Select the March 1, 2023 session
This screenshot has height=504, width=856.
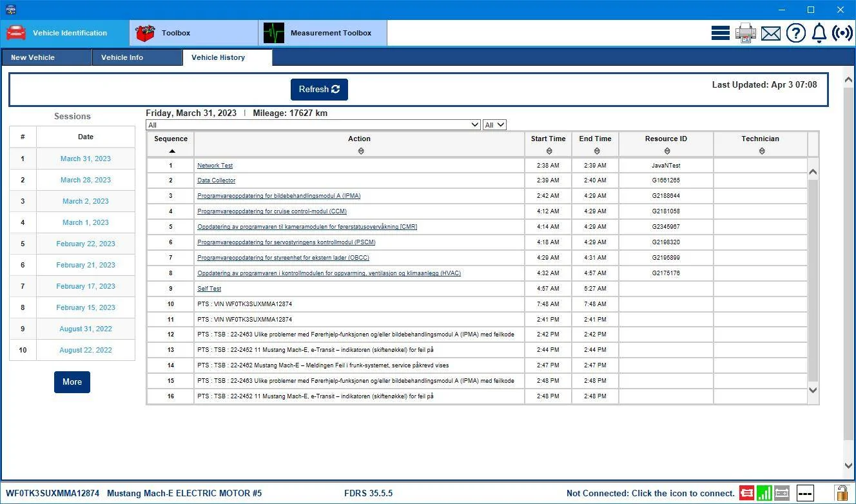[86, 222]
